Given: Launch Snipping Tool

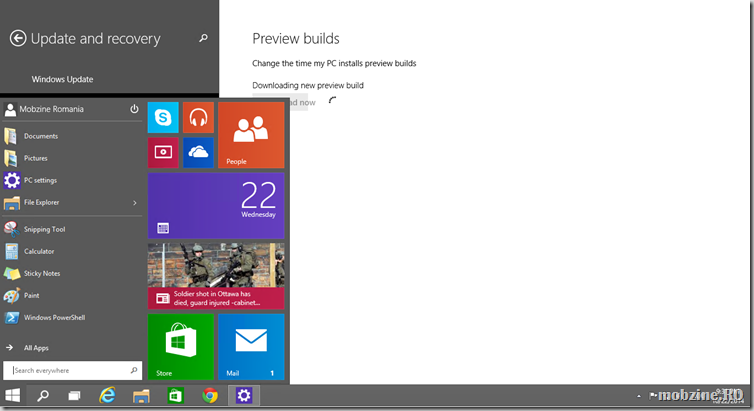Looking at the screenshot, I should [x=72, y=229].
